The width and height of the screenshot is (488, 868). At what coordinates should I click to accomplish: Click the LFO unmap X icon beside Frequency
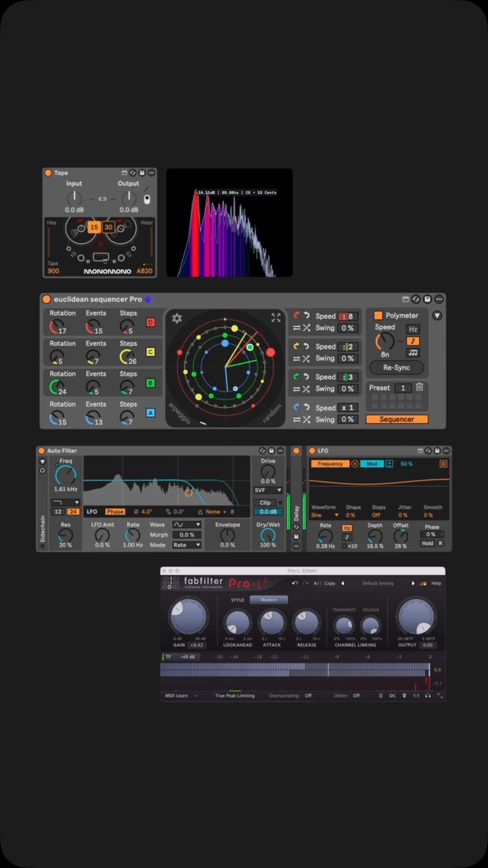coord(355,464)
